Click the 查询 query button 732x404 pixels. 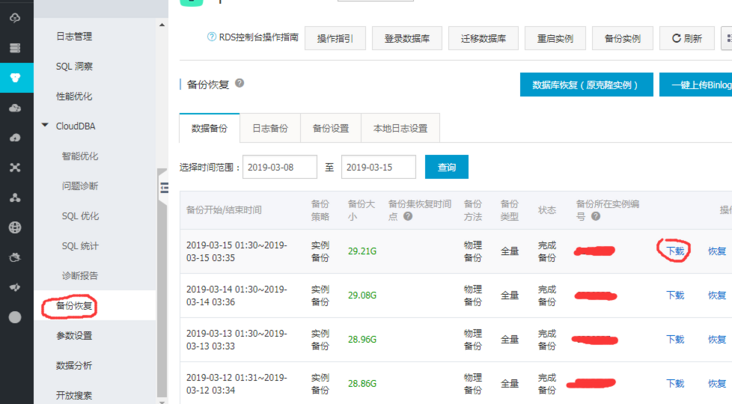point(446,167)
